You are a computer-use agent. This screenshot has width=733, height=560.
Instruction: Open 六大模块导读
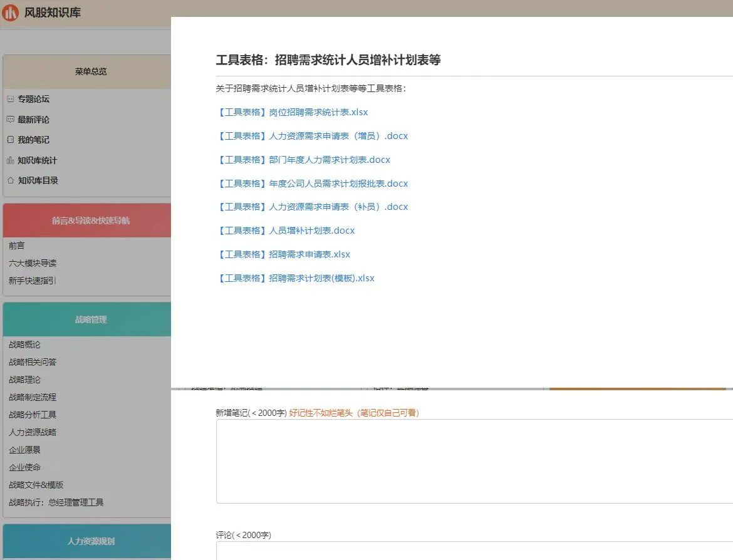point(32,263)
